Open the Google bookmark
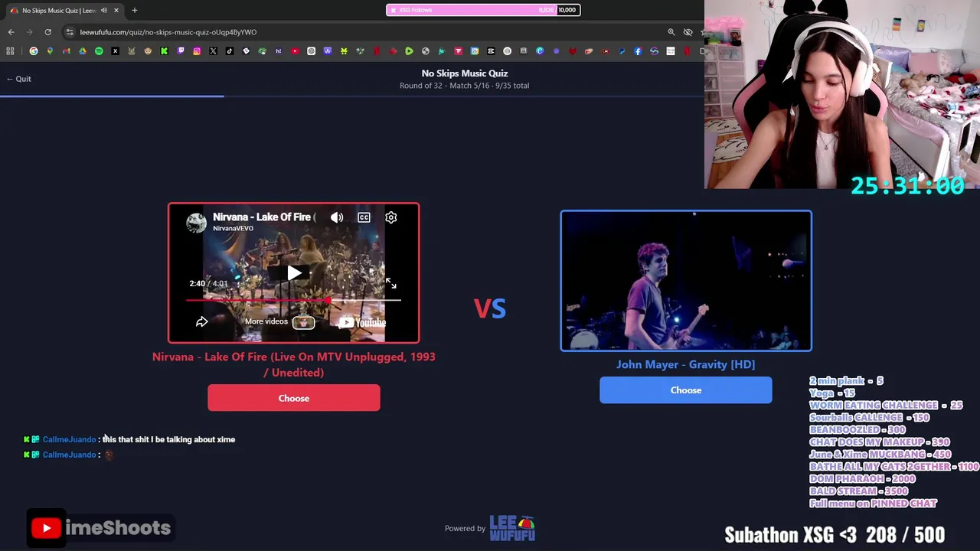The image size is (980, 551). click(x=34, y=51)
